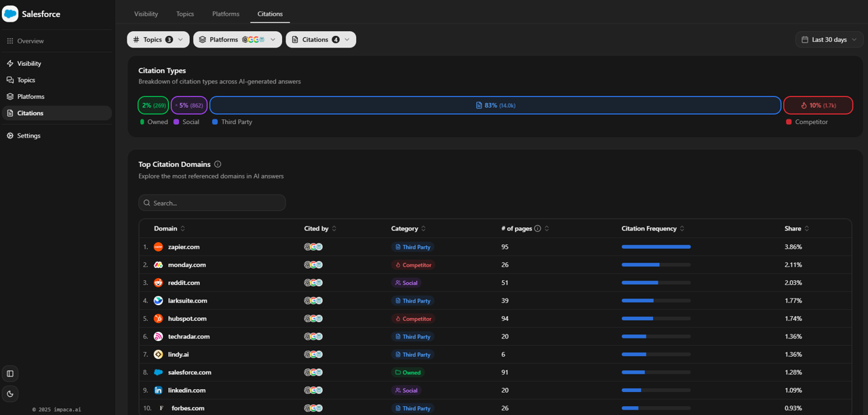Screen dimensions: 868x415
Task: Open the salesforce.com domain link
Action: pyautogui.click(x=190, y=372)
